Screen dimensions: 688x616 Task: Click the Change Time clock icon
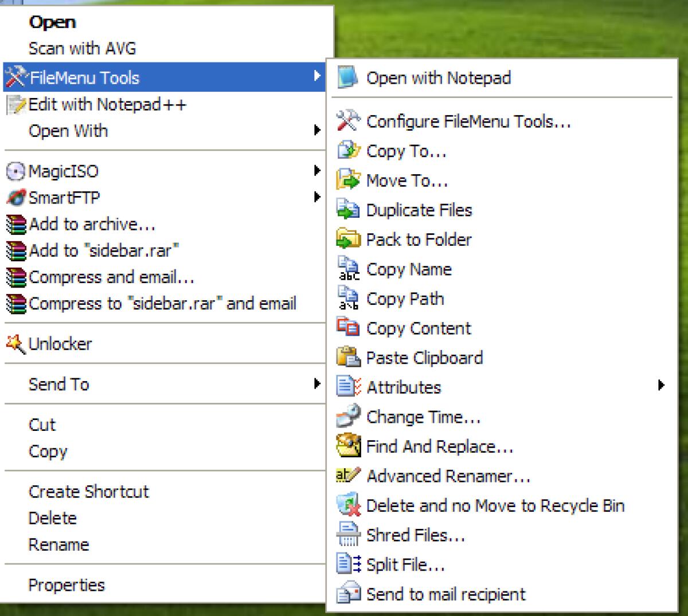(x=348, y=416)
